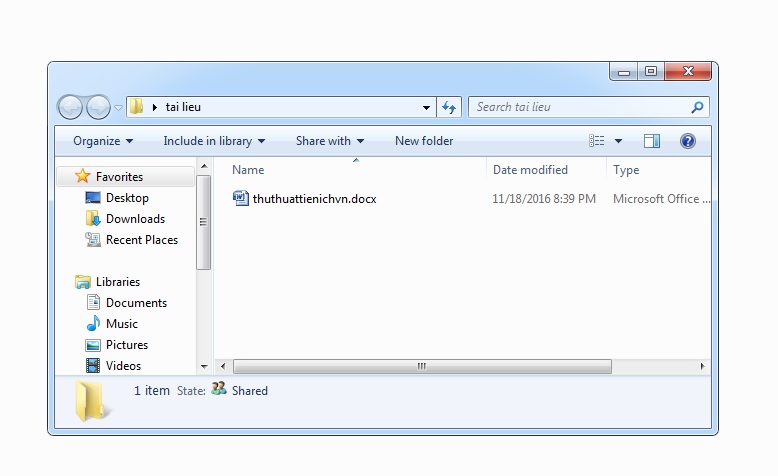The image size is (778, 476).
Task: Open the Organize dropdown menu
Action: click(103, 141)
